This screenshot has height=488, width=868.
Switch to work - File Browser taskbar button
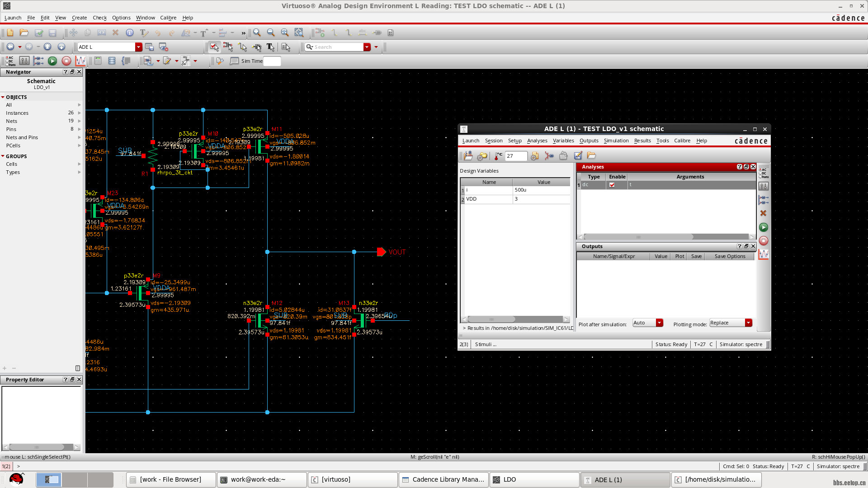tap(171, 479)
